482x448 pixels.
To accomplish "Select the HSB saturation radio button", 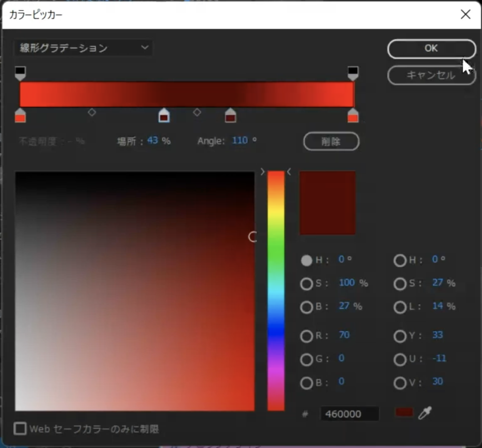I will coord(306,284).
